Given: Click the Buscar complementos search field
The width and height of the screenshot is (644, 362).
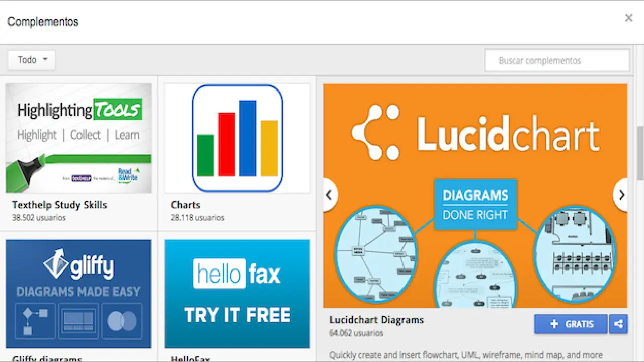Looking at the screenshot, I should [x=556, y=61].
